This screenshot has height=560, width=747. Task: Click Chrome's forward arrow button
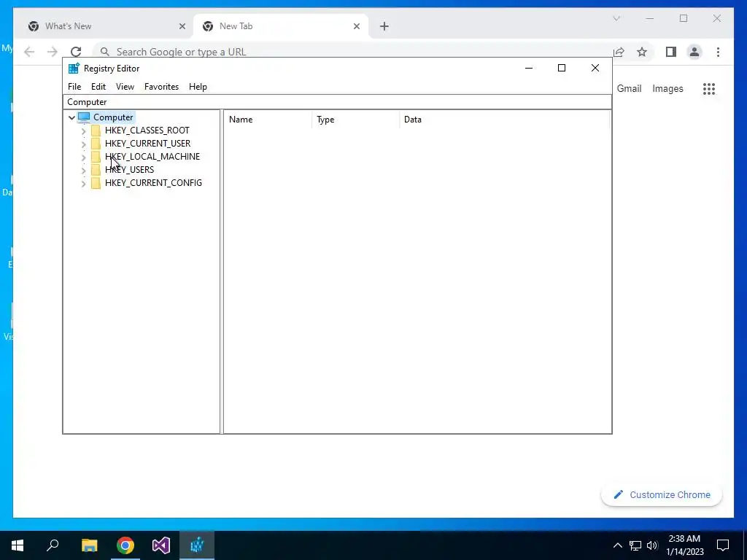click(53, 52)
